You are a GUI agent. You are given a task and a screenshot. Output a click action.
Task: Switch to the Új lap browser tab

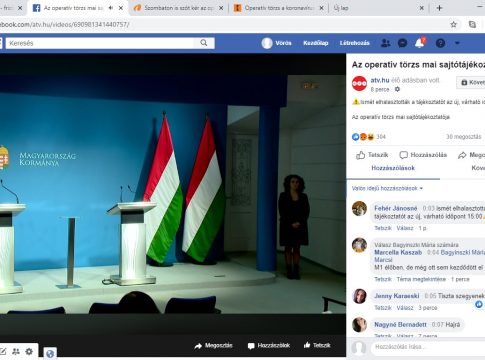378,8
